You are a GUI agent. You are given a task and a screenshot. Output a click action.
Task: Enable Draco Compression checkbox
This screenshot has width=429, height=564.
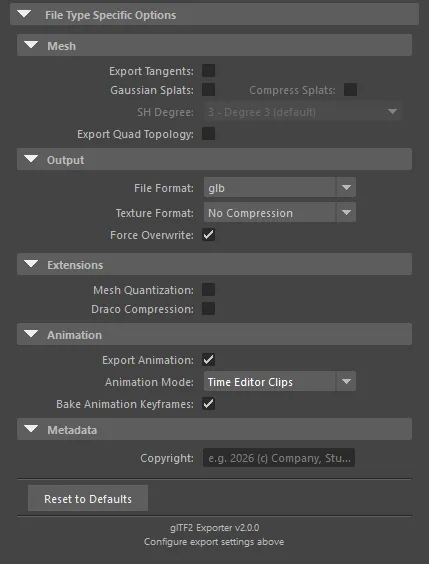[209, 309]
